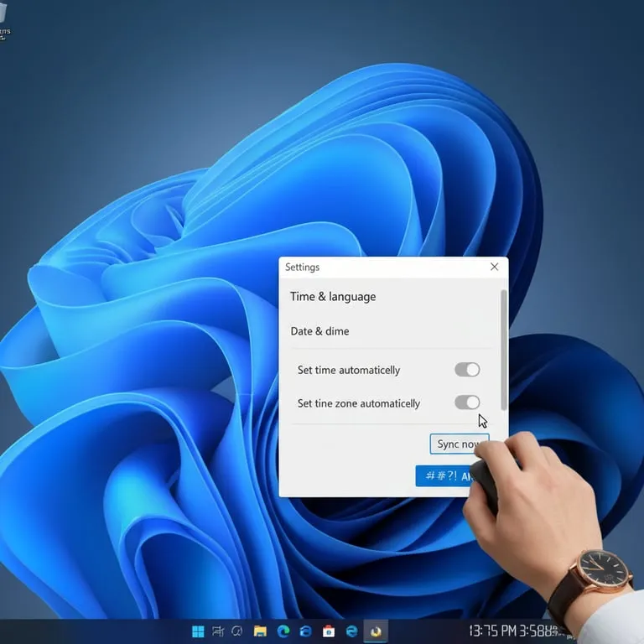Close the Settings window

pos(495,267)
